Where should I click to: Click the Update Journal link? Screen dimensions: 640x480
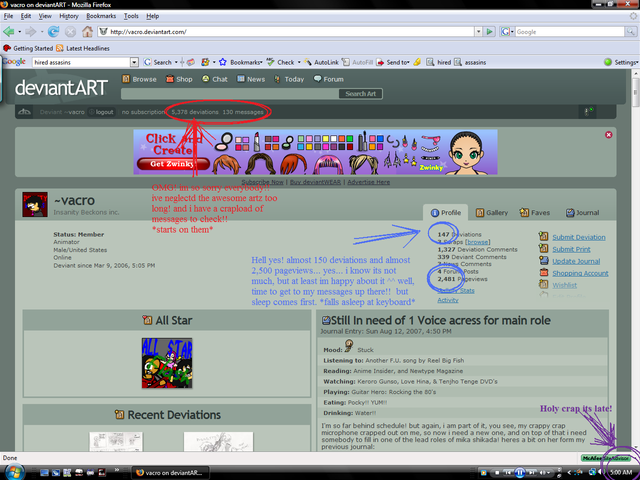click(x=576, y=261)
